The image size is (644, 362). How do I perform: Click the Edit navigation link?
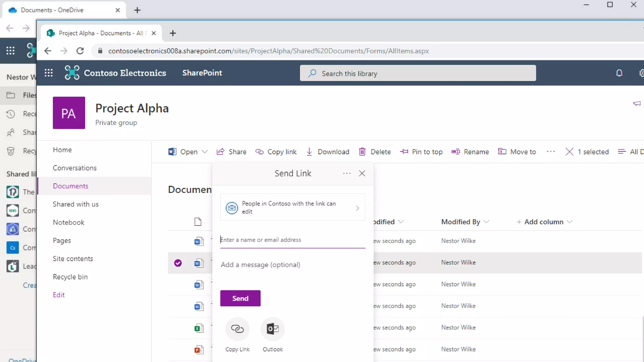point(58,295)
